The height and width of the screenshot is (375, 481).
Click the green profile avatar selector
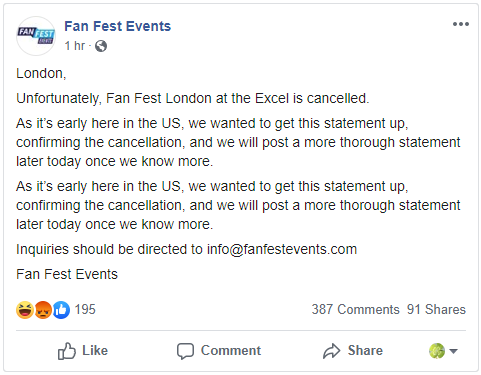[437, 351]
